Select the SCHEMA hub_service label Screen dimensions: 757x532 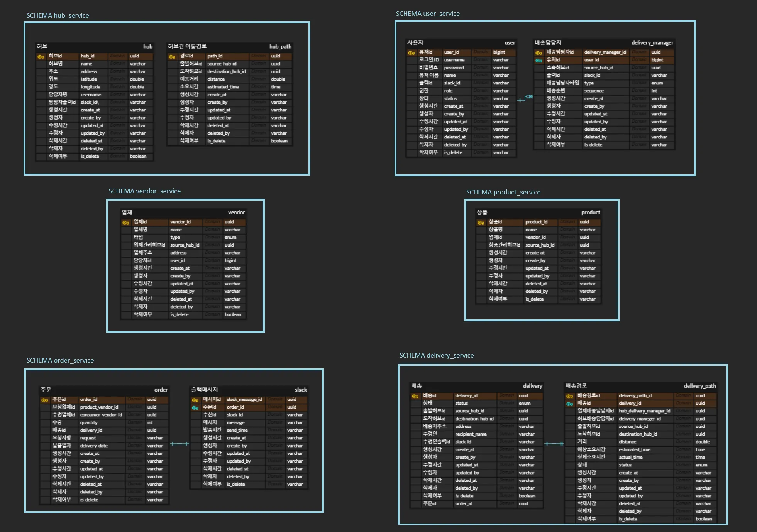point(58,15)
